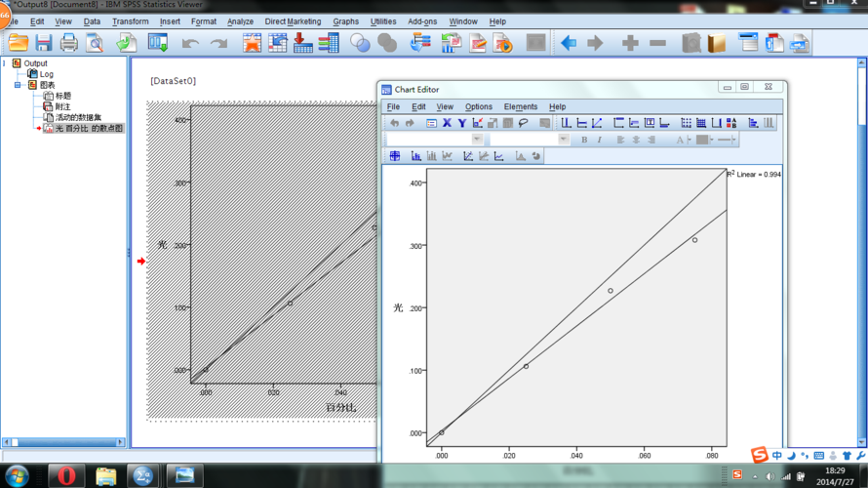This screenshot has height=488, width=868.
Task: Click the Print Preview icon in Viewer toolbar
Action: tap(95, 43)
